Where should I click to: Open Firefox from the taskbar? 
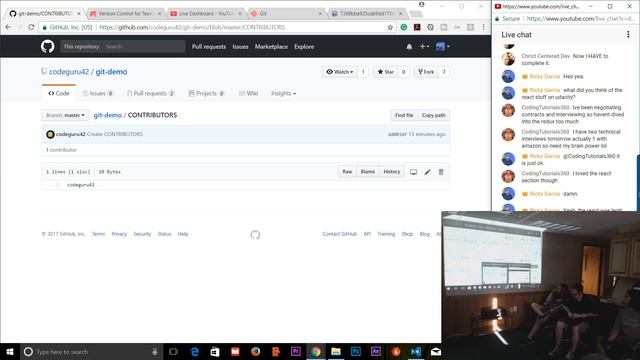click(x=256, y=351)
